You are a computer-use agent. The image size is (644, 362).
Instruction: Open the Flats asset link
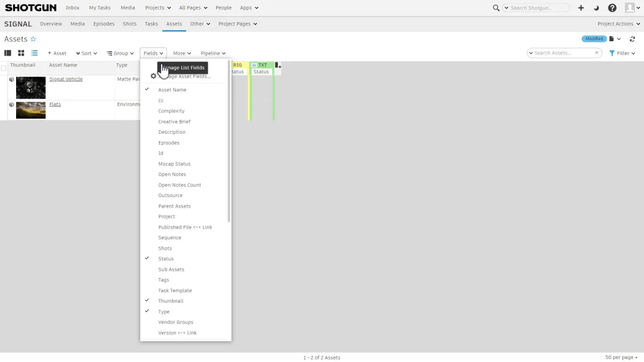point(55,104)
